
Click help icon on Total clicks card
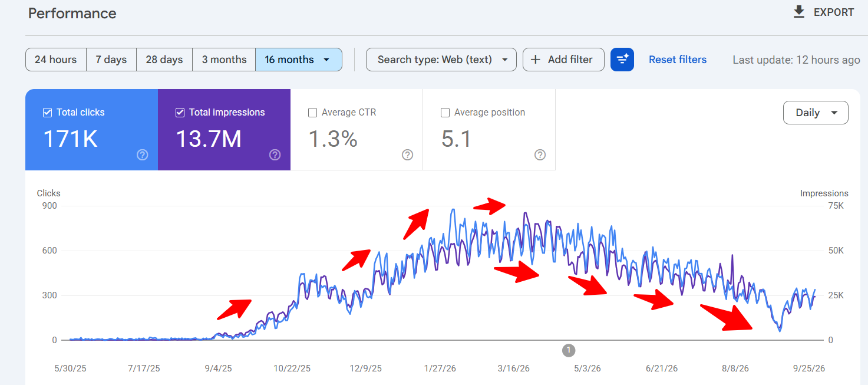(x=143, y=155)
